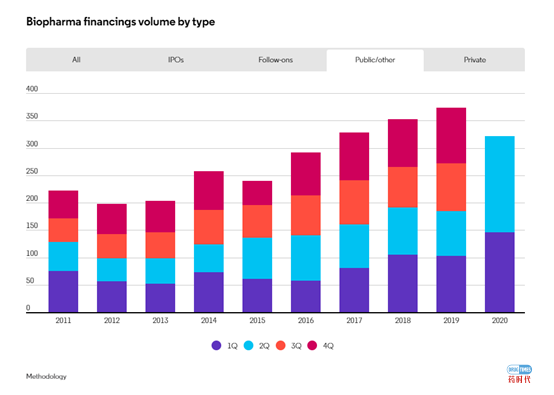The height and width of the screenshot is (395, 554).
Task: Select the 2015 blue 2Q bar segment
Action: click(x=257, y=258)
